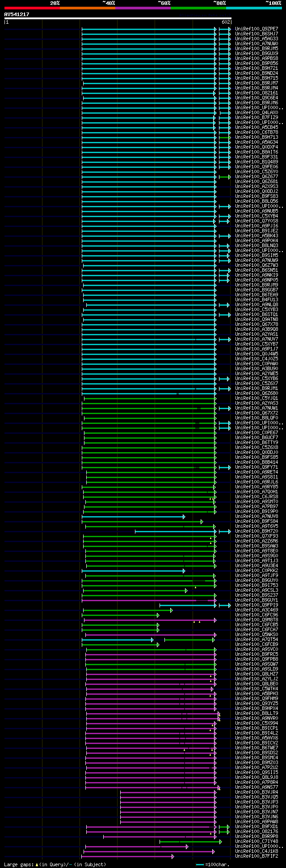Select subject label UniRef100_B9P856
286x868 pixels.
257,63
